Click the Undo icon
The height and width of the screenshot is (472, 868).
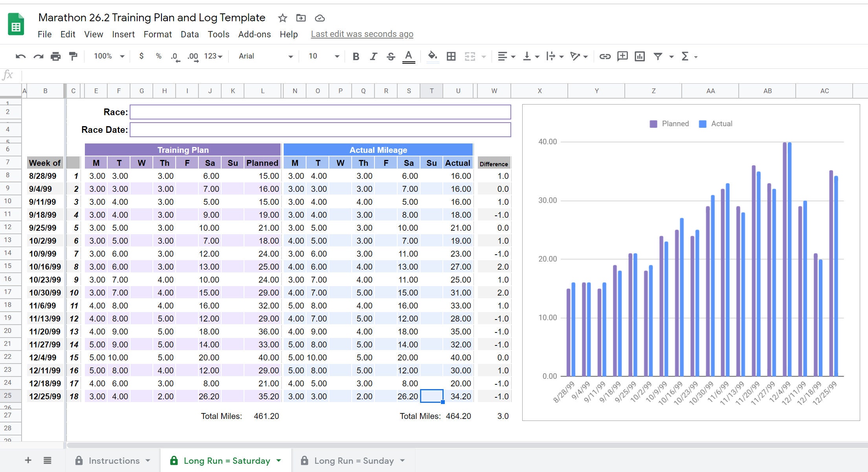21,56
